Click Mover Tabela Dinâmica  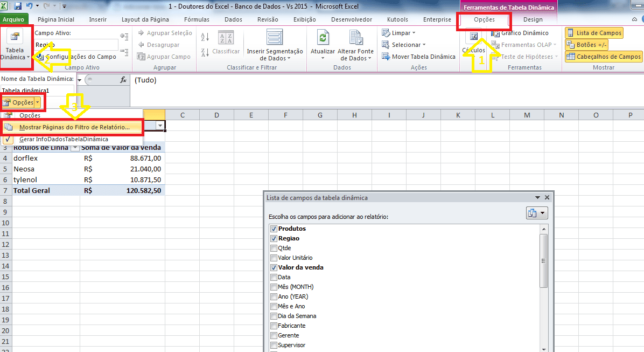pos(418,57)
